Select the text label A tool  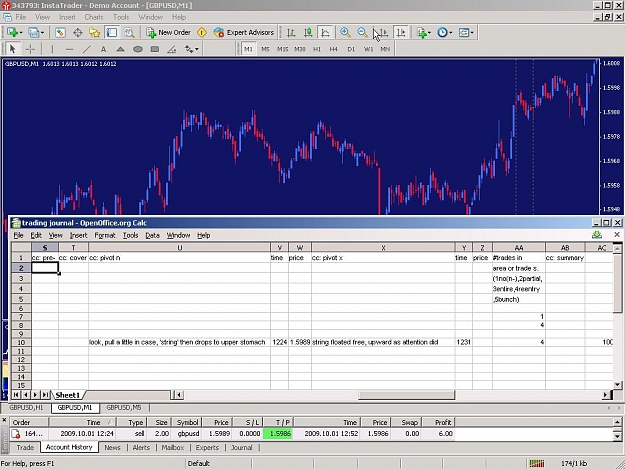(x=103, y=49)
